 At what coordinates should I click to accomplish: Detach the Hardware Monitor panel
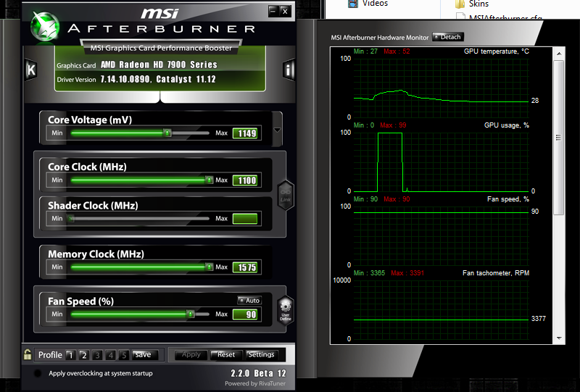click(447, 37)
